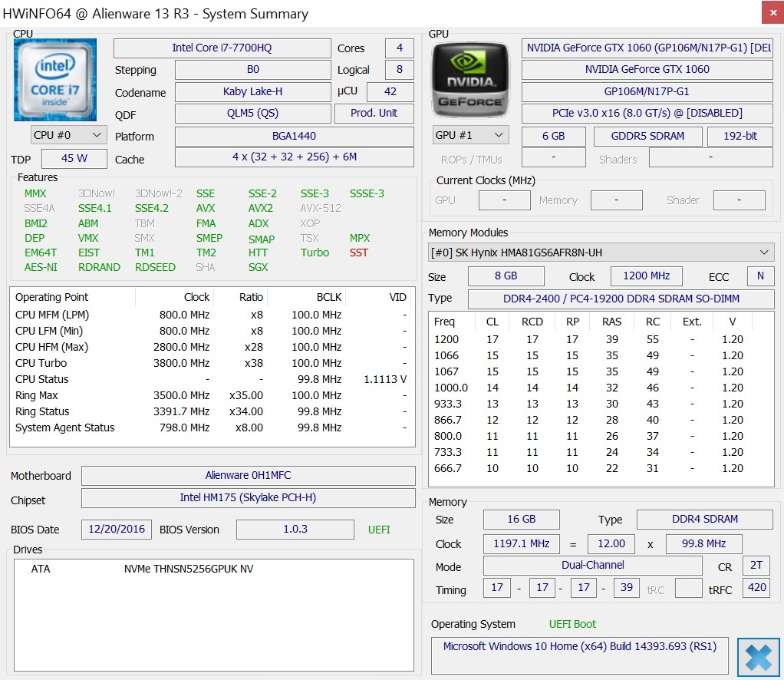Close the System Summary window
This screenshot has width=784, height=680.
coord(772,13)
